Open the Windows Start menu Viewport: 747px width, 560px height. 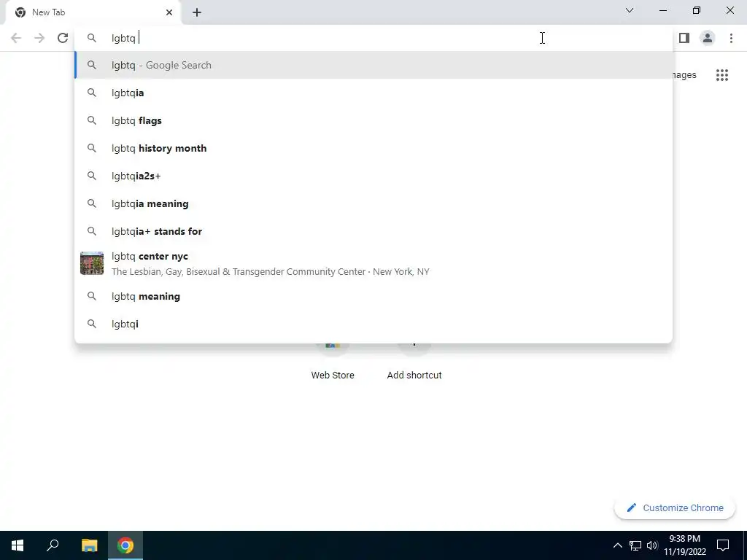tap(18, 545)
